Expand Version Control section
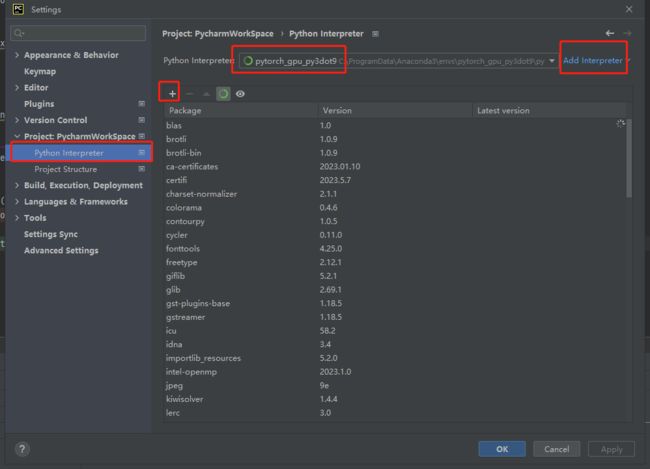The height and width of the screenshot is (469, 650). pyautogui.click(x=17, y=120)
